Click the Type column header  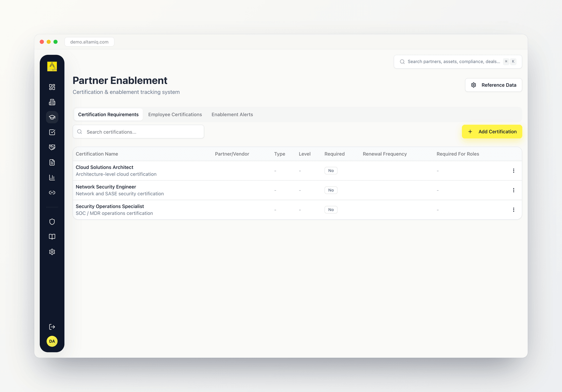[x=280, y=154]
